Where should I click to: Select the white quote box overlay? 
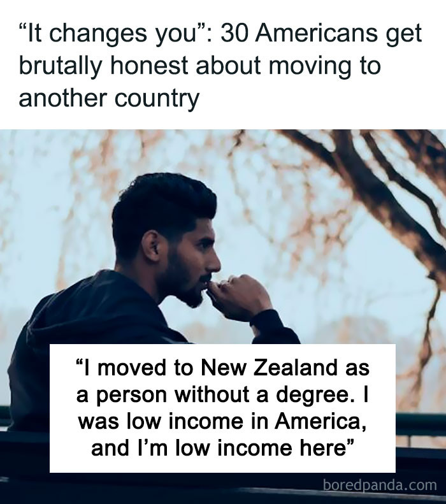click(x=222, y=408)
